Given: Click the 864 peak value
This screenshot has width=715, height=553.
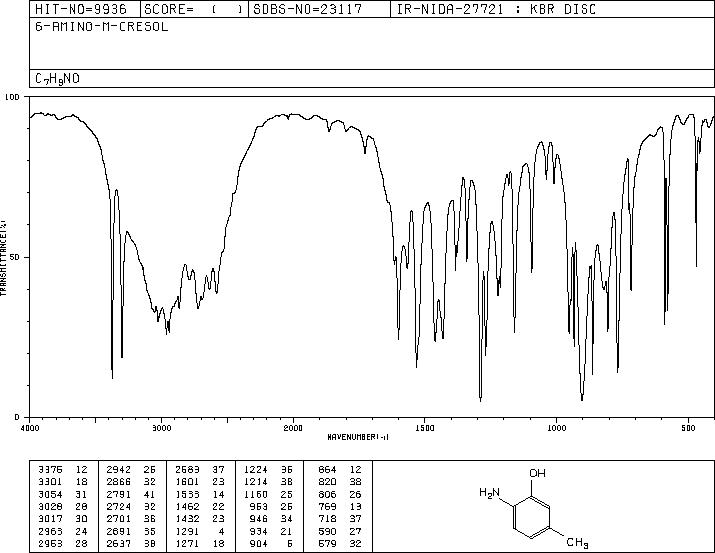Looking at the screenshot, I should (327, 470).
